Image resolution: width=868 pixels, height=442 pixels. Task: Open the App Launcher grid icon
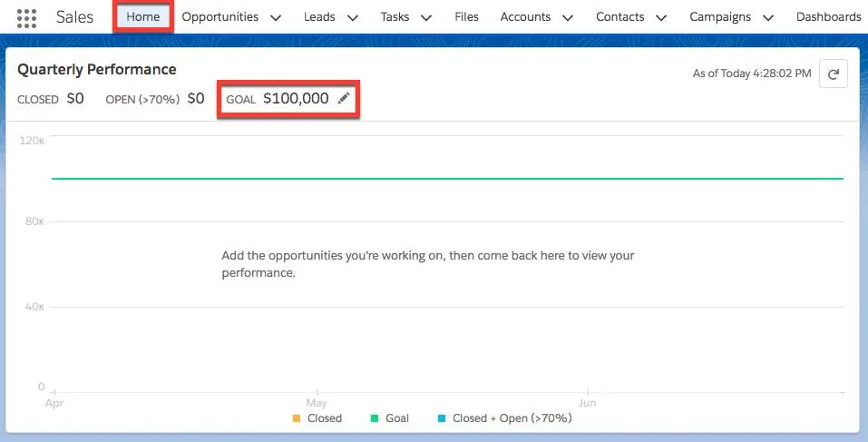[x=26, y=18]
